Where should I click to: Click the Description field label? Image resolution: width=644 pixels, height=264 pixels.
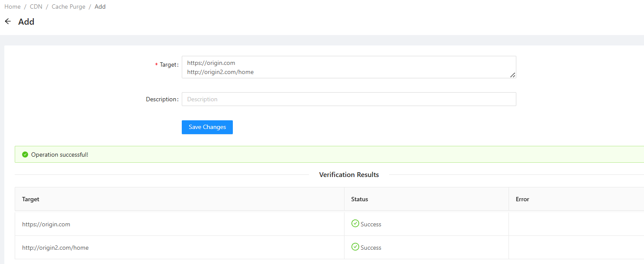[x=161, y=99]
